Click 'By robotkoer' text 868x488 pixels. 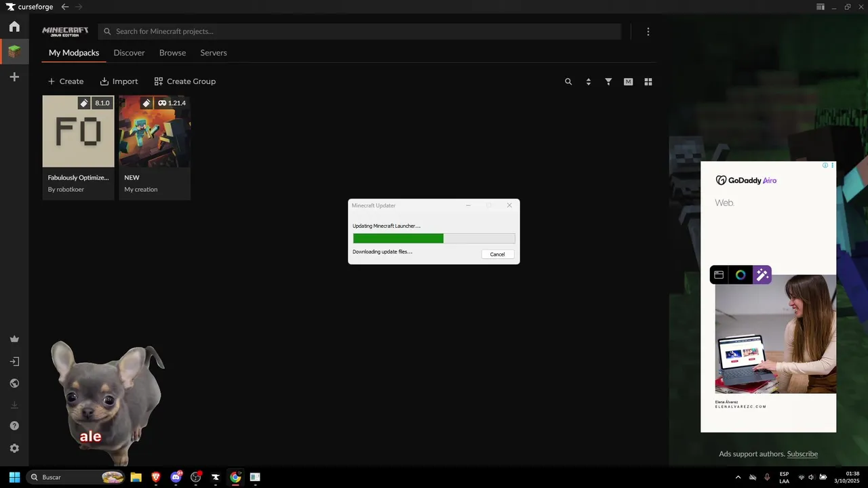coord(66,190)
